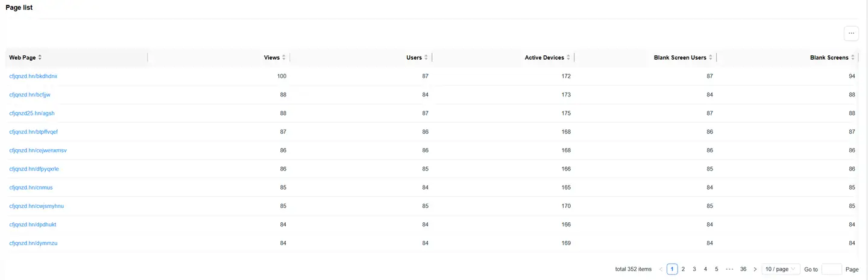The width and height of the screenshot is (868, 280).
Task: Go to page 2 in pagination
Action: point(683,269)
